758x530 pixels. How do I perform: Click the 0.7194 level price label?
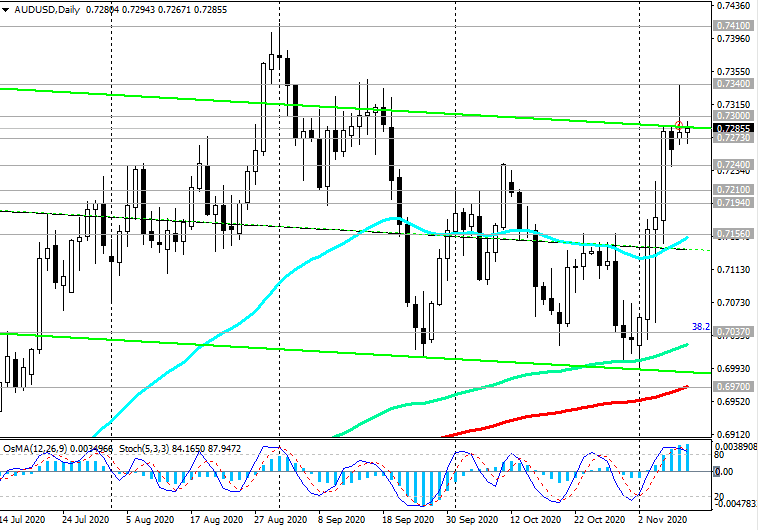pos(733,203)
